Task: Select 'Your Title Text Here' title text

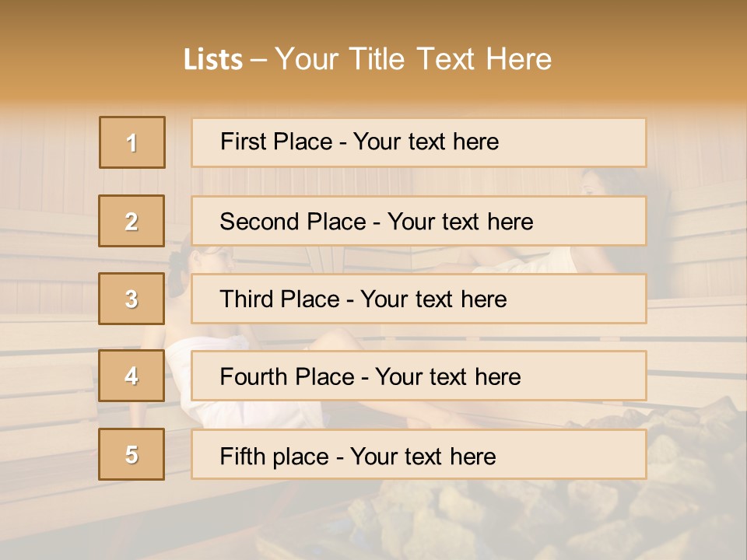Action: [x=412, y=59]
